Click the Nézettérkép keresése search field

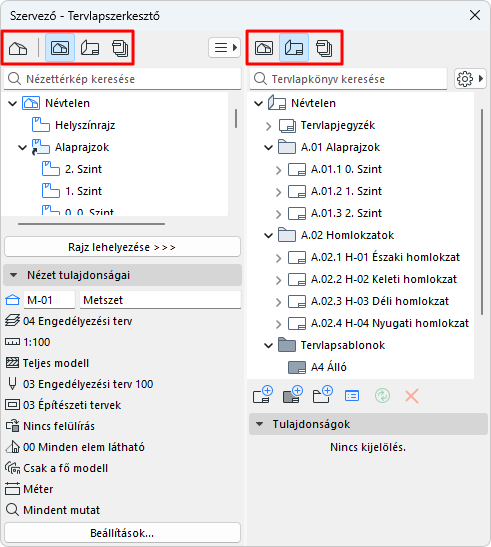coord(122,79)
